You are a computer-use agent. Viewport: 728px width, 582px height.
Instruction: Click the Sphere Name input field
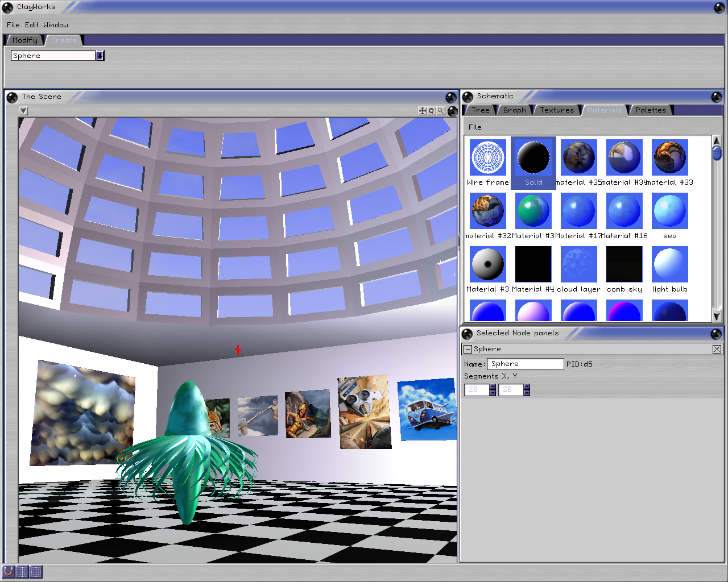coord(526,364)
